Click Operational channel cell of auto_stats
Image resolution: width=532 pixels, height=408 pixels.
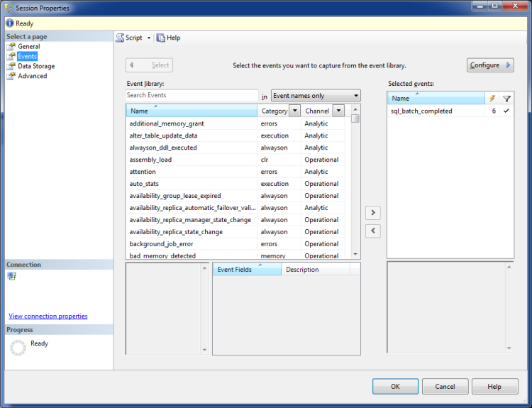[x=321, y=184]
